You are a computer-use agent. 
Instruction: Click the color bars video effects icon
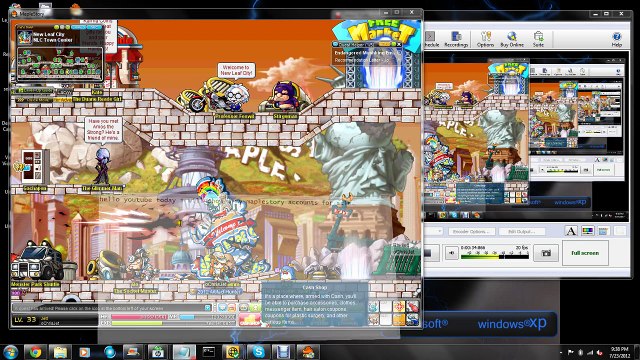pos(587,231)
